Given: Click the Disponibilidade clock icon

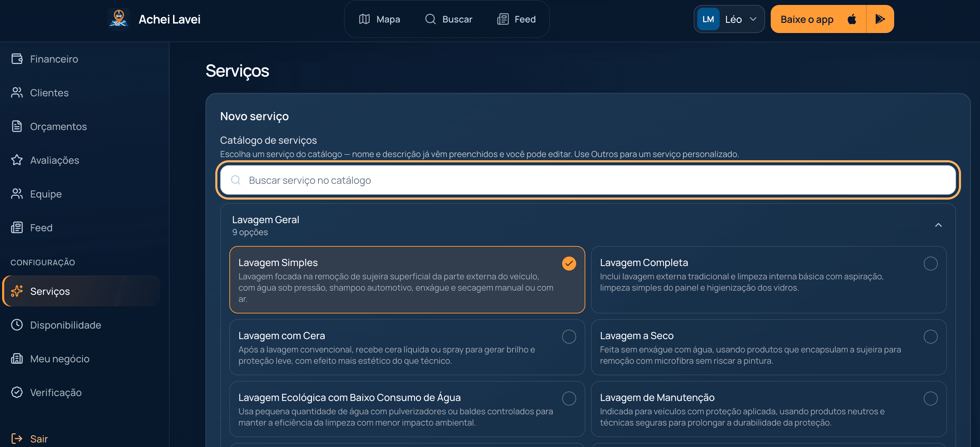Looking at the screenshot, I should (17, 325).
